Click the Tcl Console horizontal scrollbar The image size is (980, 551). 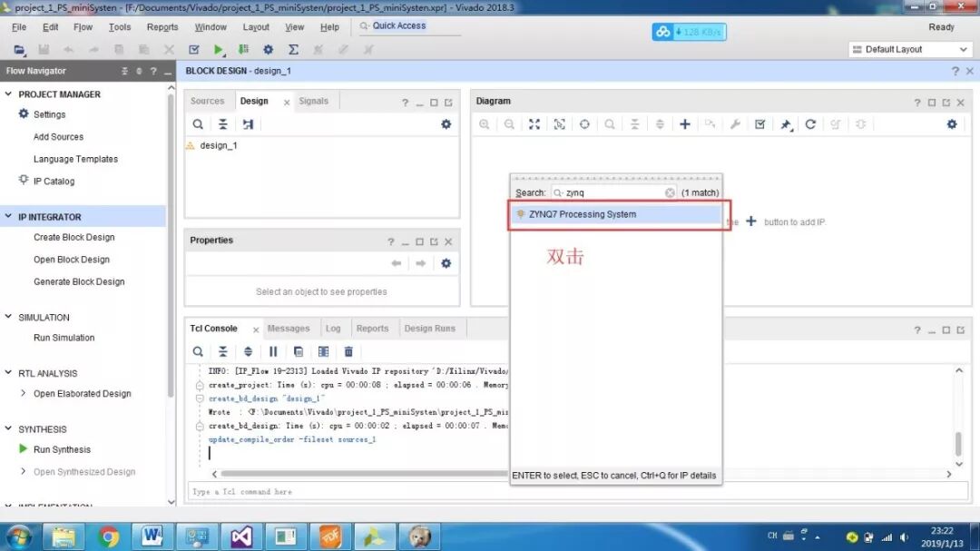click(366, 474)
